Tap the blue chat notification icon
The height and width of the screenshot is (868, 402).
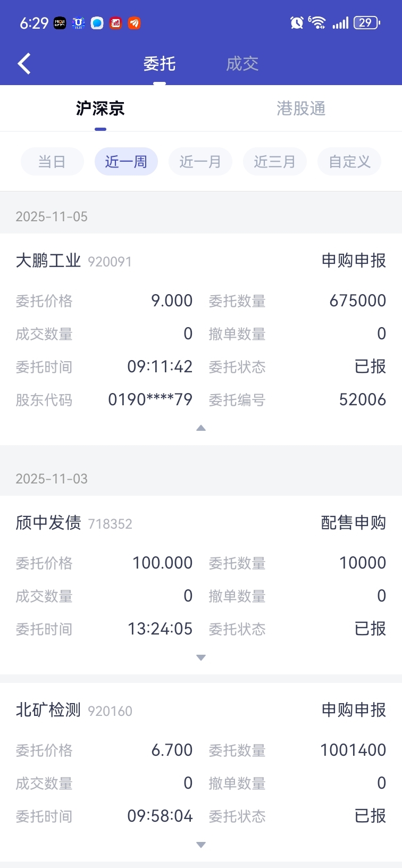(x=97, y=23)
